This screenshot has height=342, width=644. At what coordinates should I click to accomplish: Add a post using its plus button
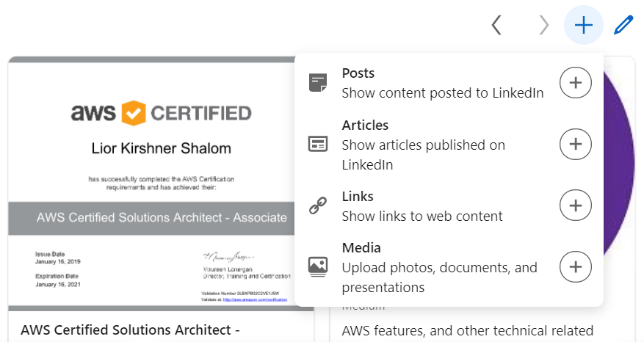point(576,84)
